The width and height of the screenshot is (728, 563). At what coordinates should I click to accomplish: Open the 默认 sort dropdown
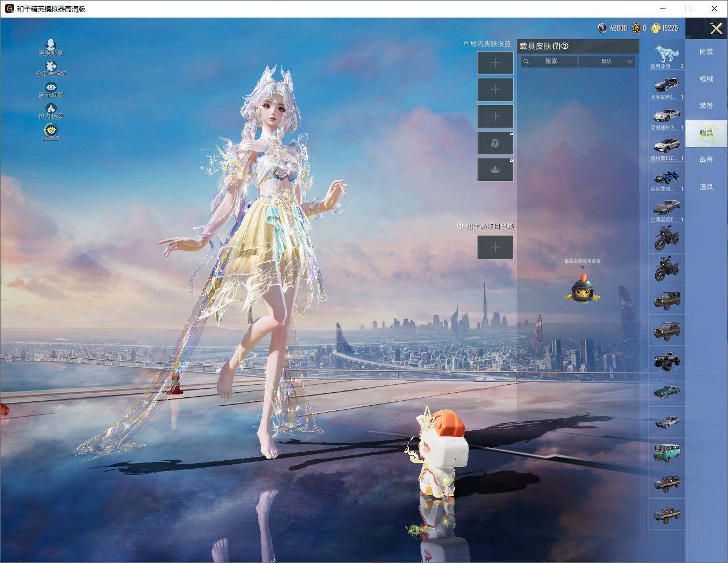[606, 61]
